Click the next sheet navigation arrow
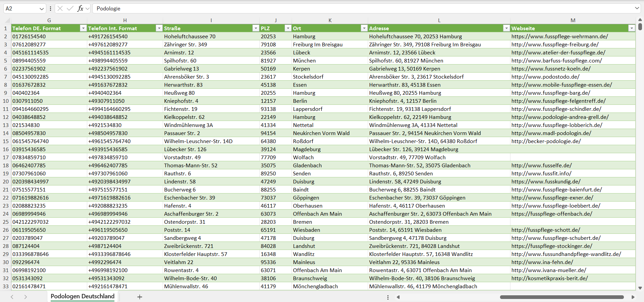Screen dimensions: 644x302 [x=26, y=297]
